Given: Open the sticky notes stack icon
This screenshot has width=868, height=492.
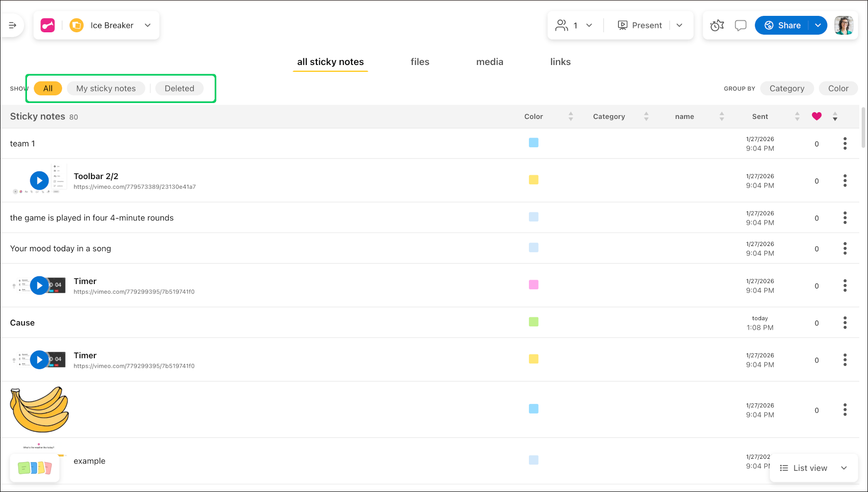Looking at the screenshot, I should 35,467.
